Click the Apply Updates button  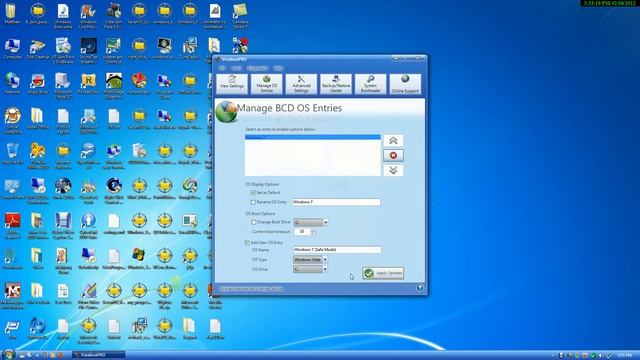(x=383, y=273)
